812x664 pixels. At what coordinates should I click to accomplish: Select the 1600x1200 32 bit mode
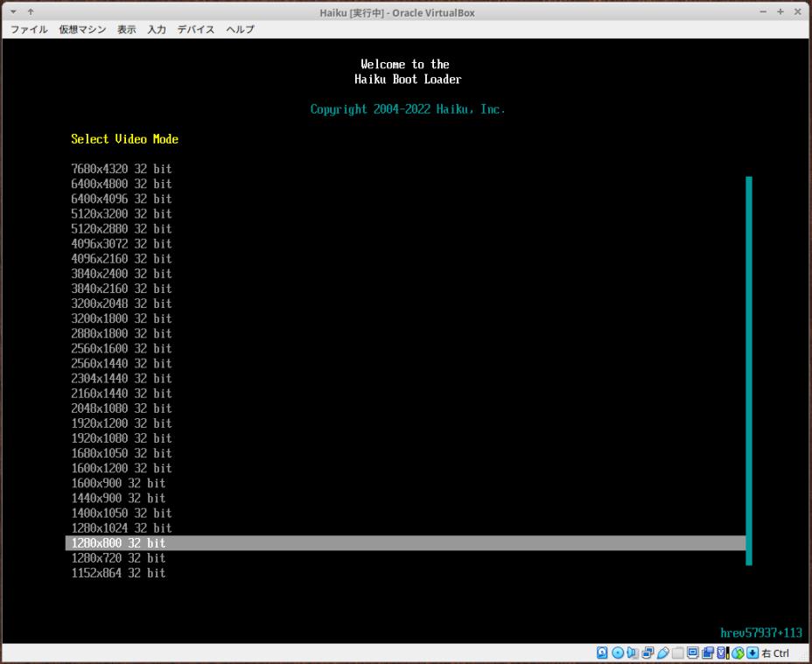coord(121,468)
